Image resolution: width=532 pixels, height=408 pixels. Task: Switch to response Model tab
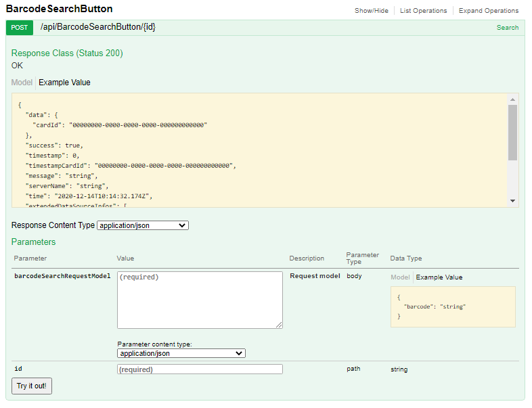coord(22,83)
